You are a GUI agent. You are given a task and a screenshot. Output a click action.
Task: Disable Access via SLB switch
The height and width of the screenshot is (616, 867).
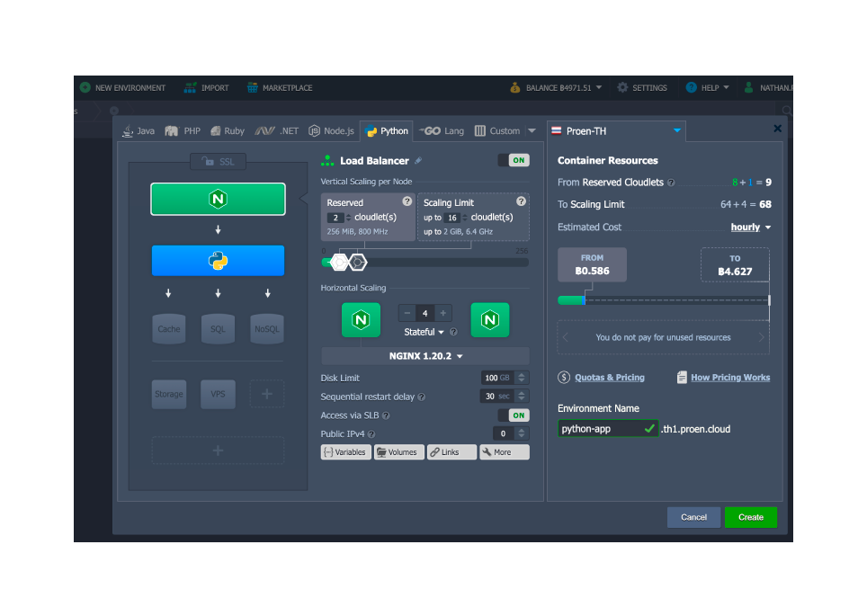click(x=514, y=415)
